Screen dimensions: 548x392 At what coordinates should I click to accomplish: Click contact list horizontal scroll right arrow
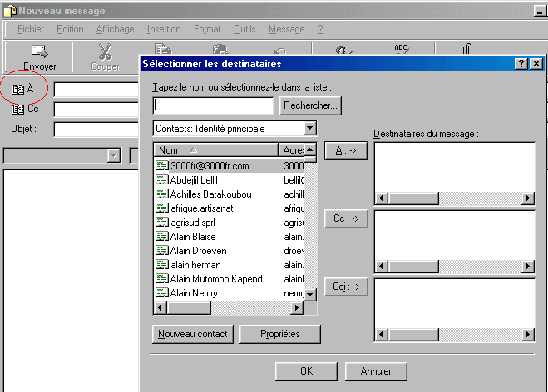(x=297, y=308)
